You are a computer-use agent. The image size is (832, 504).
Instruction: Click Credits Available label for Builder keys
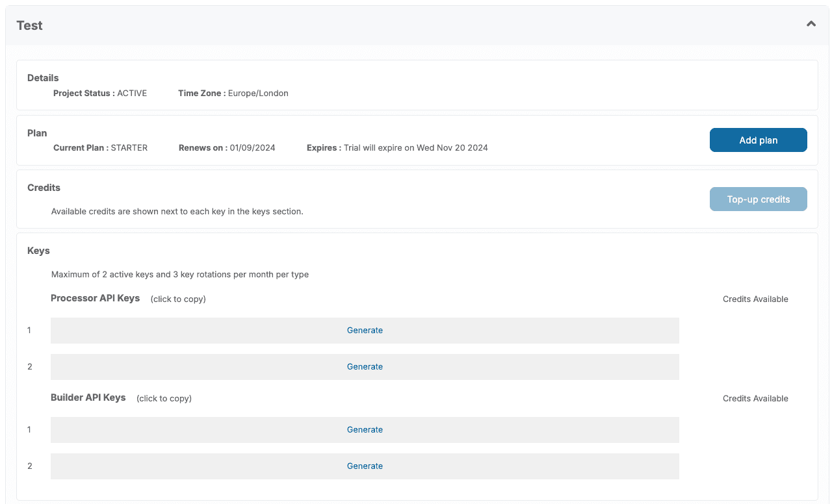point(755,399)
